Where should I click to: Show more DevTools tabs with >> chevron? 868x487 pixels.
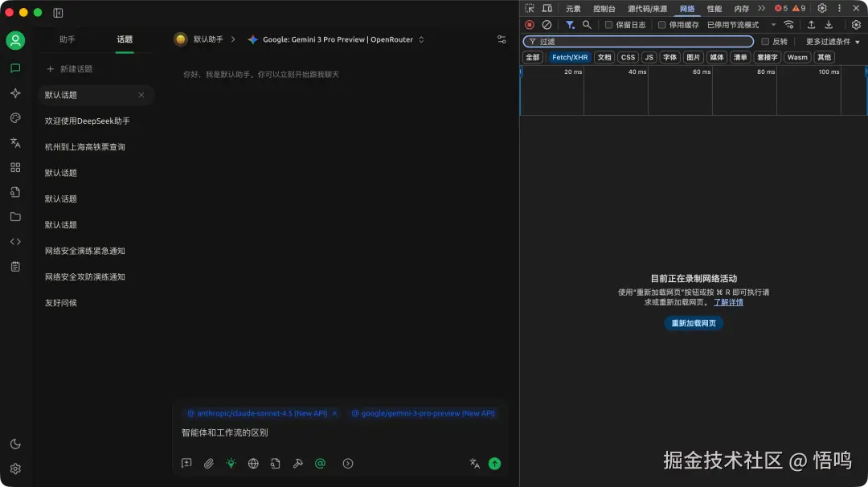[761, 8]
